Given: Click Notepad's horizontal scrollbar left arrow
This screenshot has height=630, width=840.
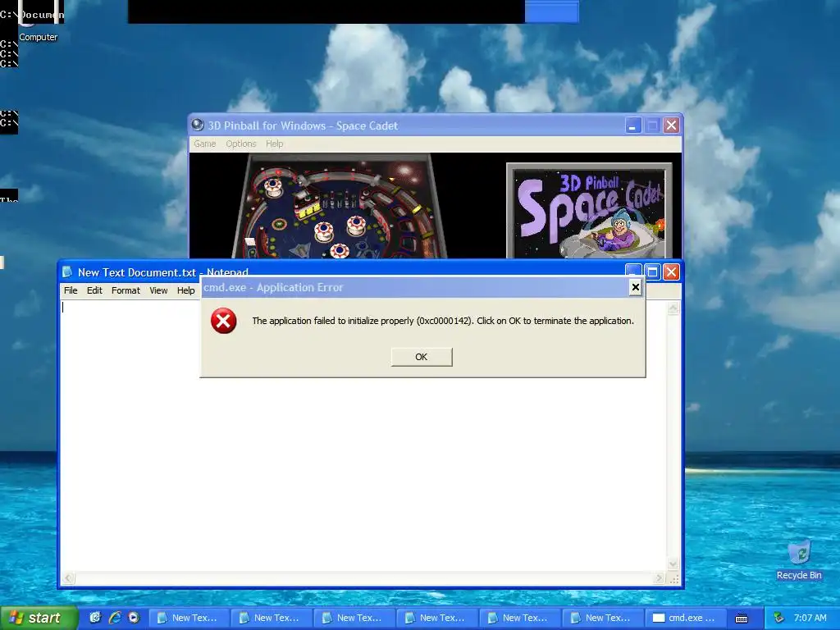Looking at the screenshot, I should pyautogui.click(x=68, y=578).
